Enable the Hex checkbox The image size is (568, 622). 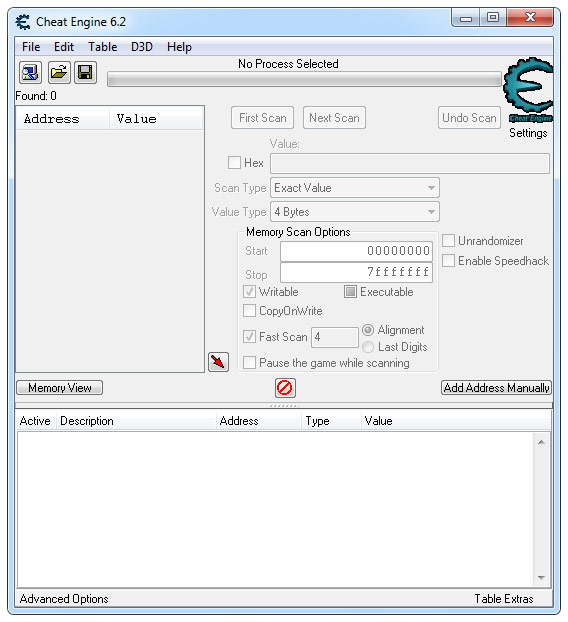pyautogui.click(x=234, y=163)
